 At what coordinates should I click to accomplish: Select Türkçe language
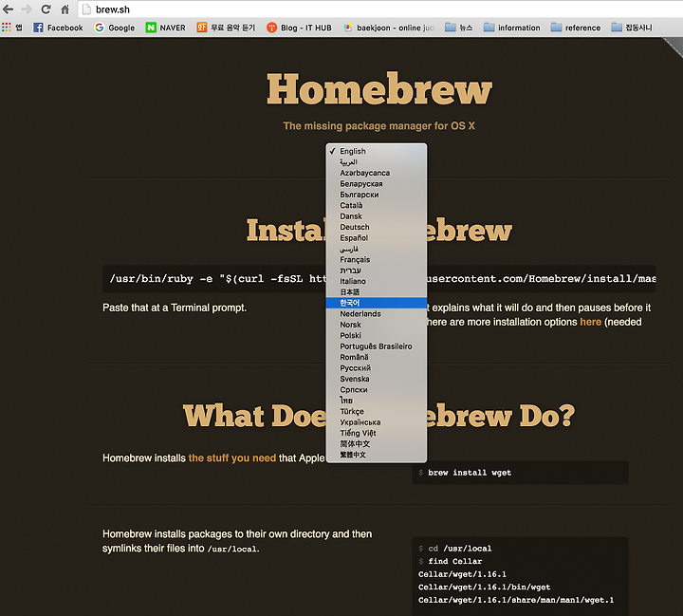[377, 411]
